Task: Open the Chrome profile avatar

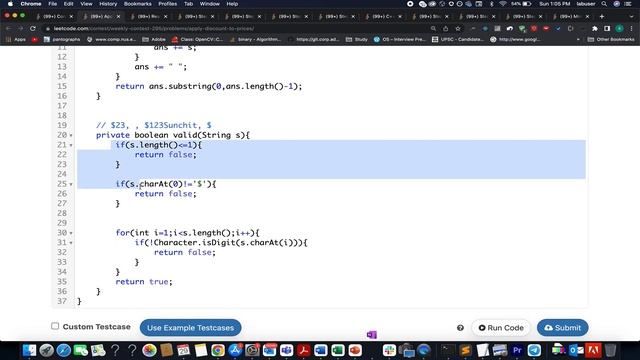Action: coord(619,29)
